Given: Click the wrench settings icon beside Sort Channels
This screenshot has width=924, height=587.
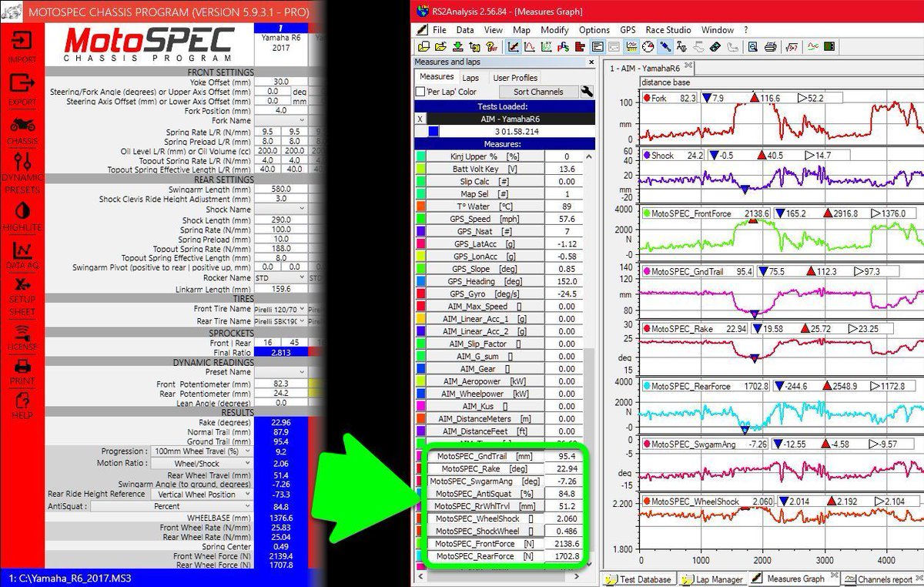Looking at the screenshot, I should [587, 92].
